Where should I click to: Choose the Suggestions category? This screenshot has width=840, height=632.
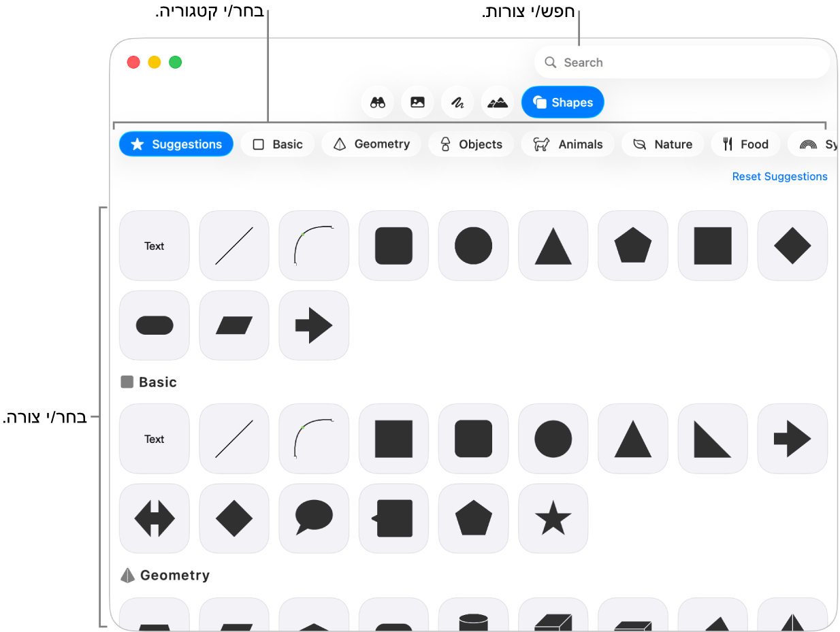pos(176,144)
